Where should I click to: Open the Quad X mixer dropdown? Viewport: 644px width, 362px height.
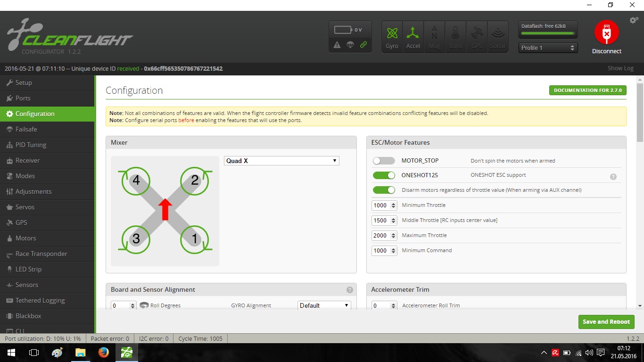tap(281, 161)
